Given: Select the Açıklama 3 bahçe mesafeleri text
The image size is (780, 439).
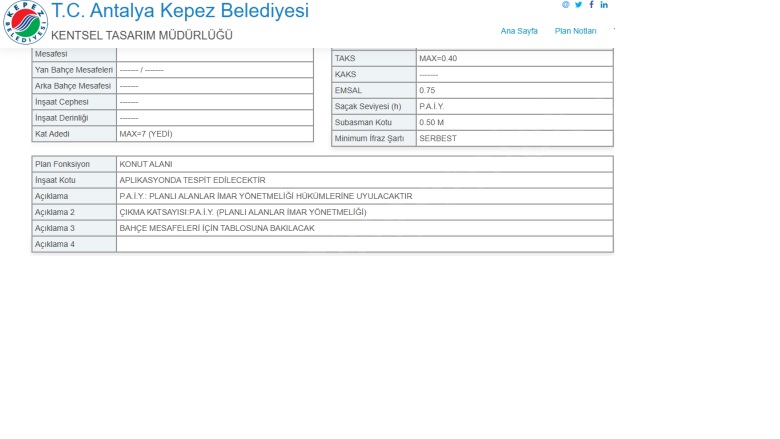Looking at the screenshot, I should (x=217, y=228).
